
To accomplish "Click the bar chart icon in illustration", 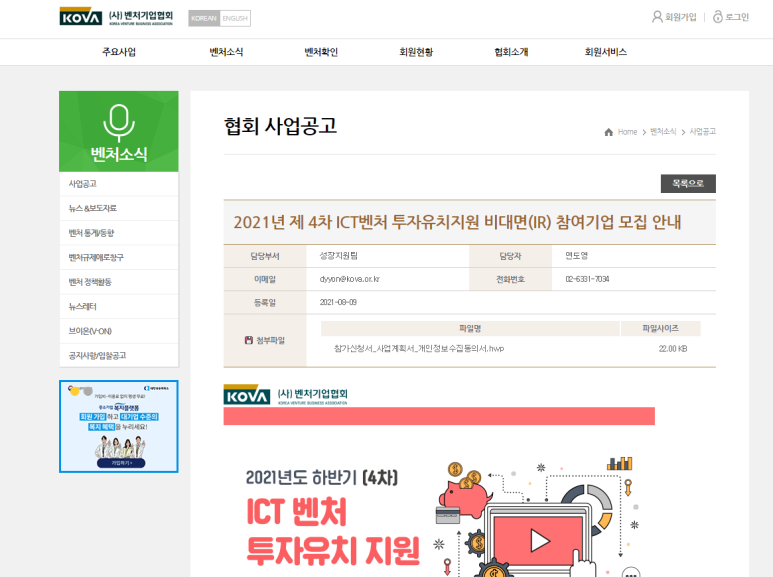I will [x=620, y=464].
